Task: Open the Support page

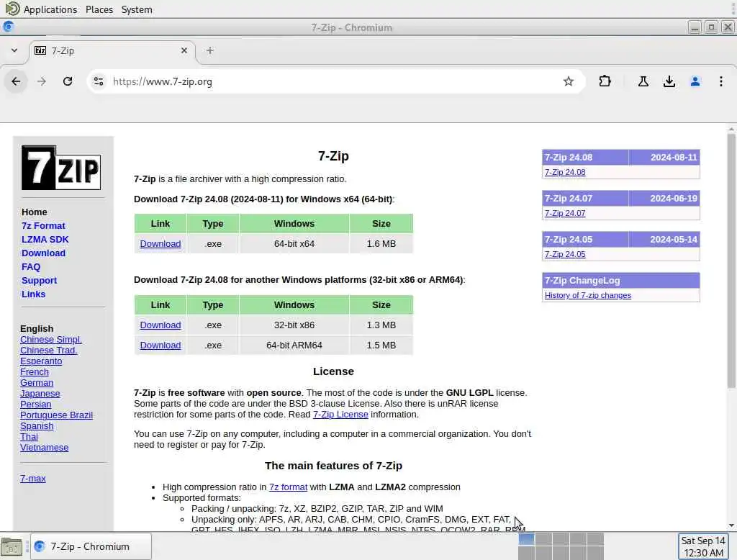Action: click(39, 280)
